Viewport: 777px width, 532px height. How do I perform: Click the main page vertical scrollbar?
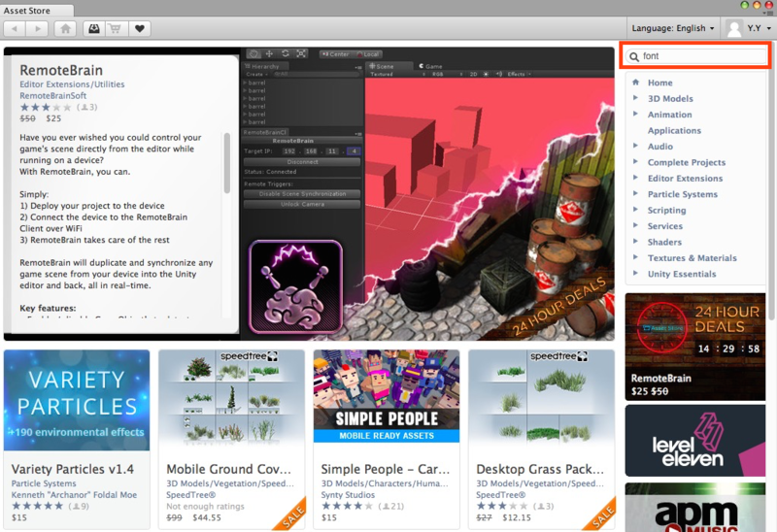click(x=771, y=183)
